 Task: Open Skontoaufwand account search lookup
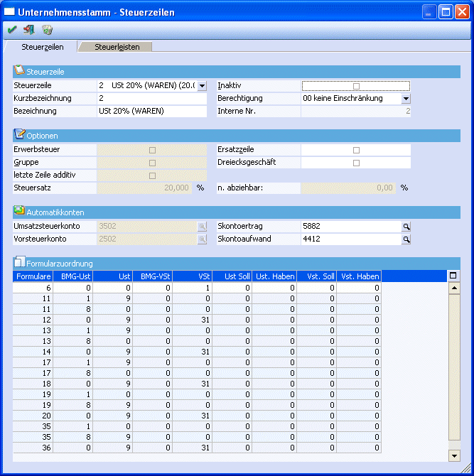pyautogui.click(x=406, y=239)
